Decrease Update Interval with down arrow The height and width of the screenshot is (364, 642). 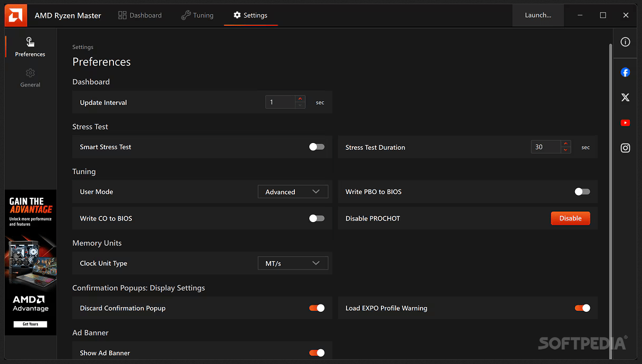(x=300, y=106)
